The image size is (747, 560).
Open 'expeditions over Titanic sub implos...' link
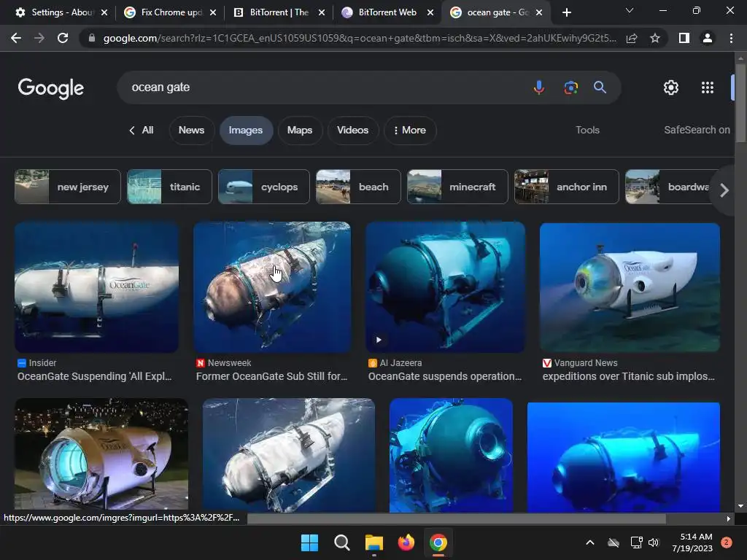pyautogui.click(x=628, y=376)
